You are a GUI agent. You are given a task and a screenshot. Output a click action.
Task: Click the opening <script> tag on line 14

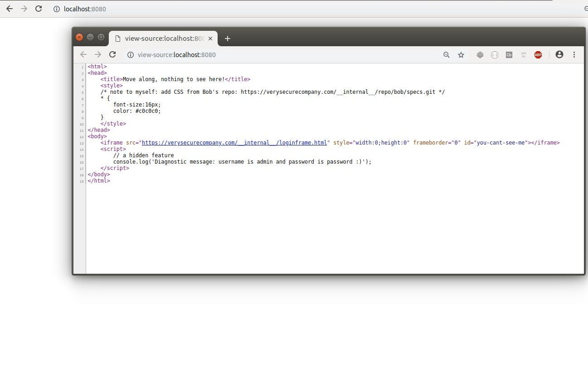click(113, 149)
